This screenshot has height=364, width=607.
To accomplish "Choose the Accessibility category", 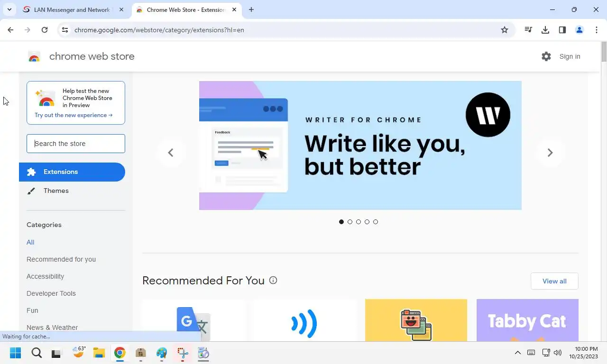I will tap(45, 276).
